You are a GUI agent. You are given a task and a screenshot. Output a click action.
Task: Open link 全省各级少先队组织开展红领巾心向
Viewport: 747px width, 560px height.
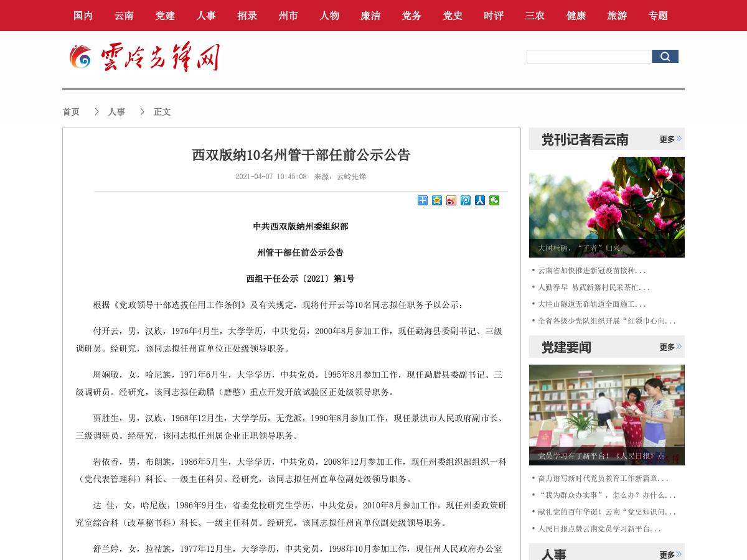pyautogui.click(x=607, y=321)
